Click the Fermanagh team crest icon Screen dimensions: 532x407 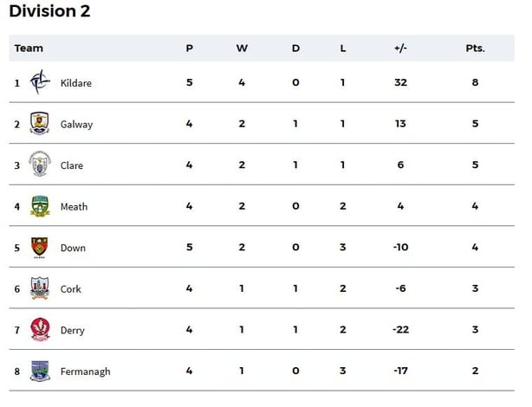pos(40,371)
